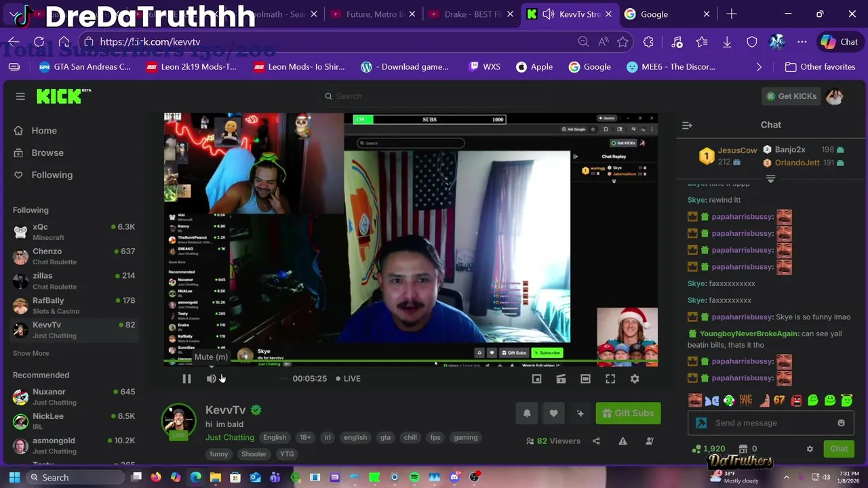This screenshot has width=868, height=488.
Task: Open RafBally channel in Following list
Action: tap(74, 305)
